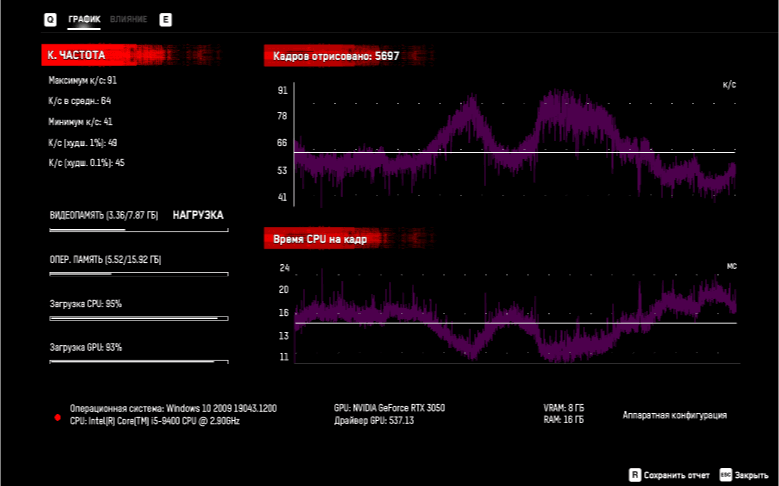Screen dimensions: 779x486
Task: Click Сохранить отчет to save report
Action: click(676, 475)
